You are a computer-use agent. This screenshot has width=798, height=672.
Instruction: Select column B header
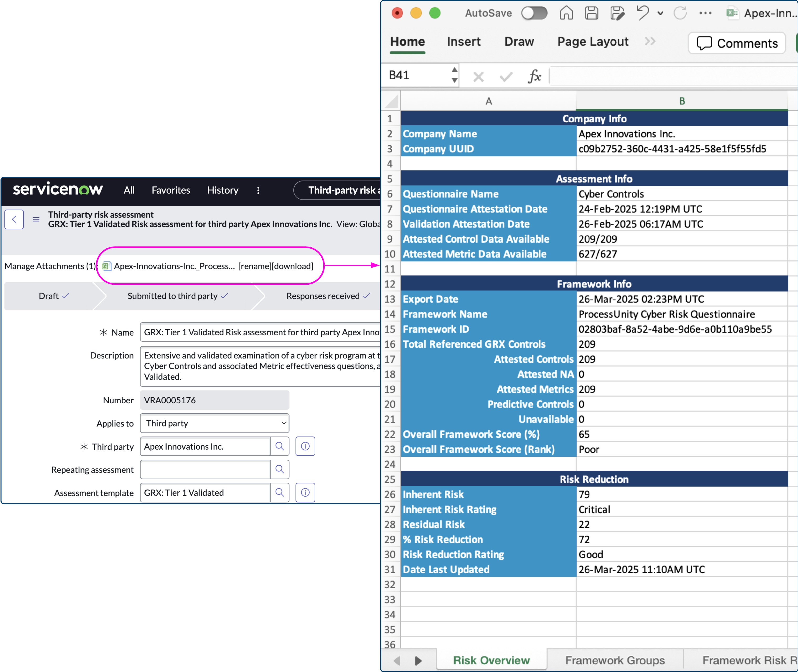682,101
